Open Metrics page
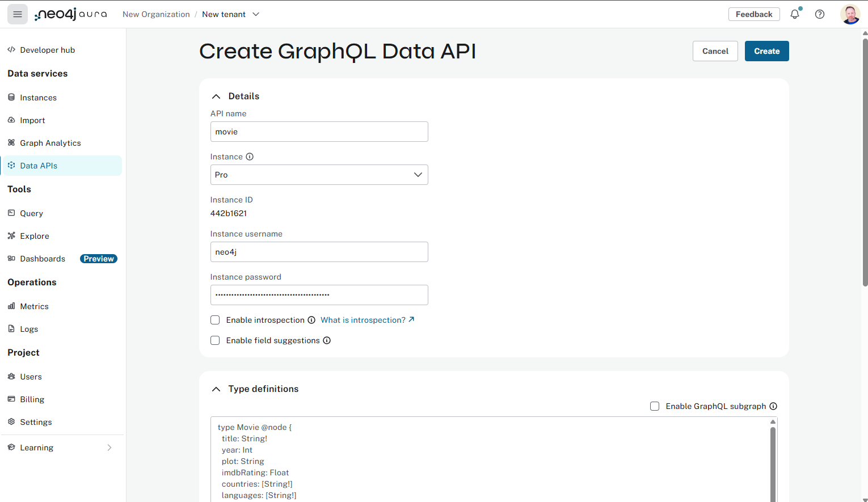This screenshot has height=502, width=868. pyautogui.click(x=35, y=306)
